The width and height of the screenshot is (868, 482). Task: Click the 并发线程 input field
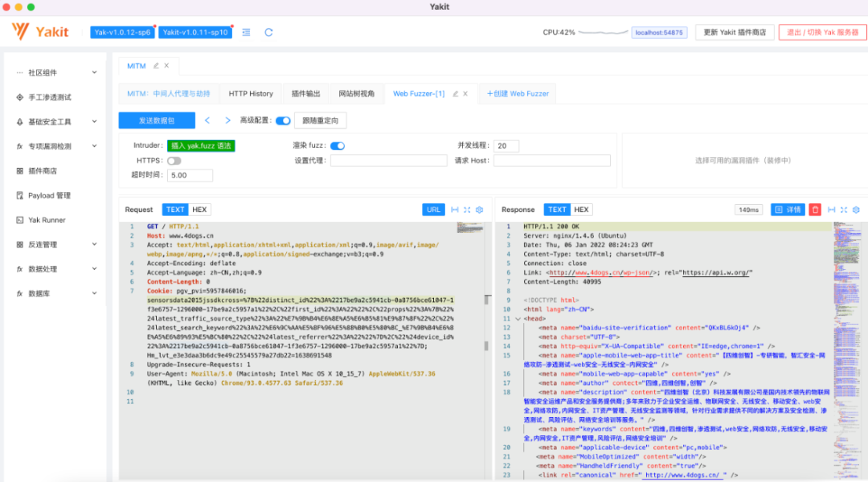(506, 145)
